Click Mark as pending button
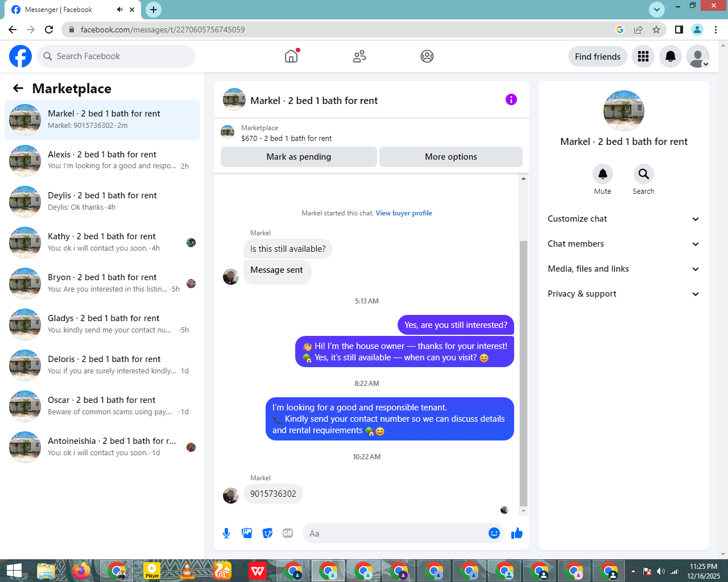Viewport: 728px width, 582px height. (x=299, y=157)
